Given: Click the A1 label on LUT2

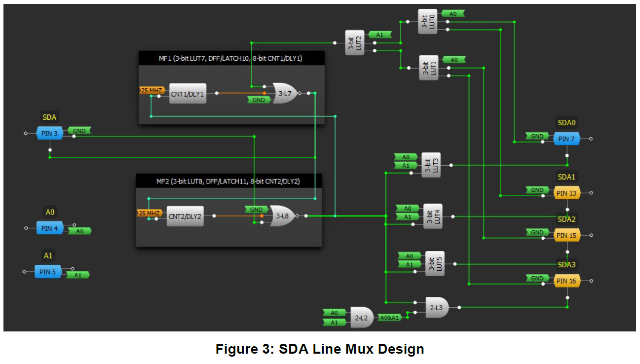Looking at the screenshot, I should pos(379,35).
